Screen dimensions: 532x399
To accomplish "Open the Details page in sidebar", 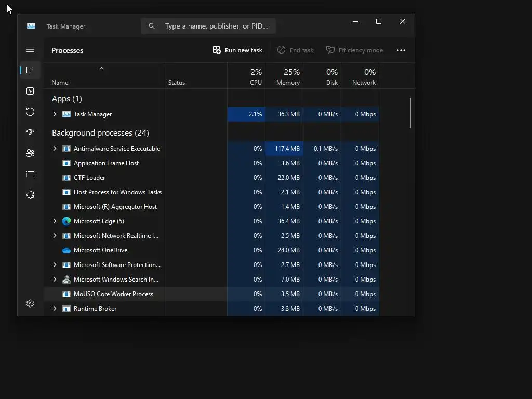I will click(30, 174).
